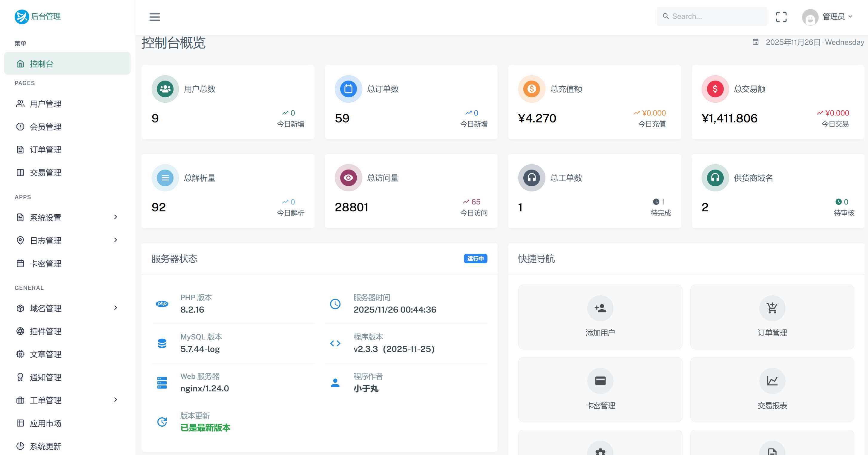Image resolution: width=868 pixels, height=455 pixels.
Task: Click the 运行中 server status badge
Action: 475,259
